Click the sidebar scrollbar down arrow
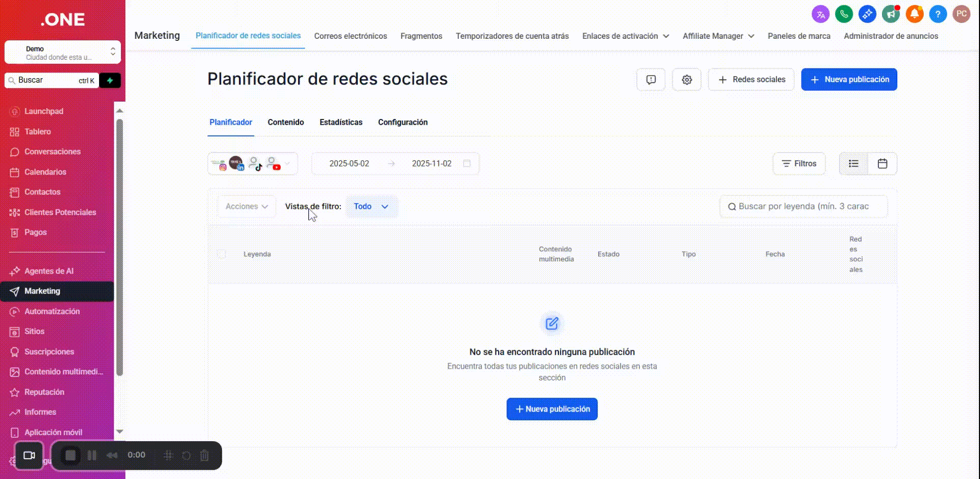 pyautogui.click(x=120, y=432)
